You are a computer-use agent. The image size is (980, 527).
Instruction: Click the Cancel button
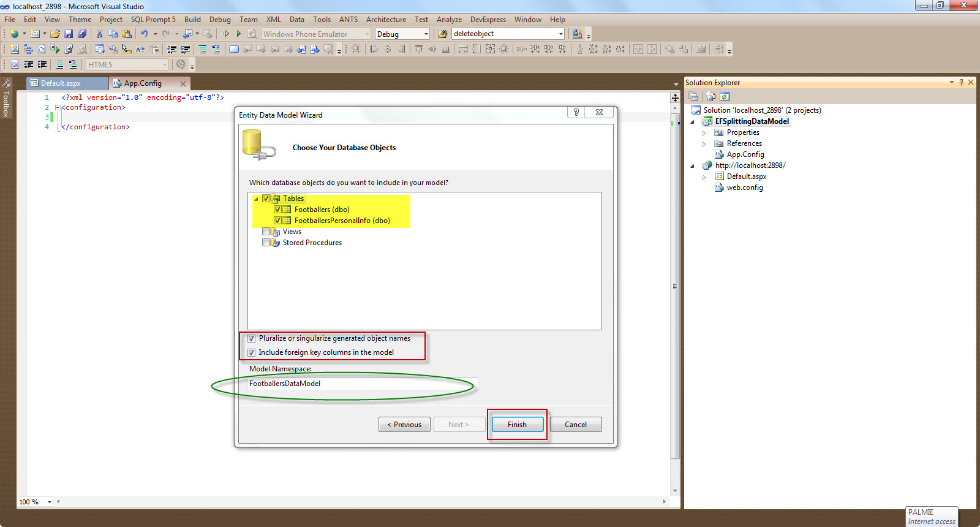coord(576,424)
